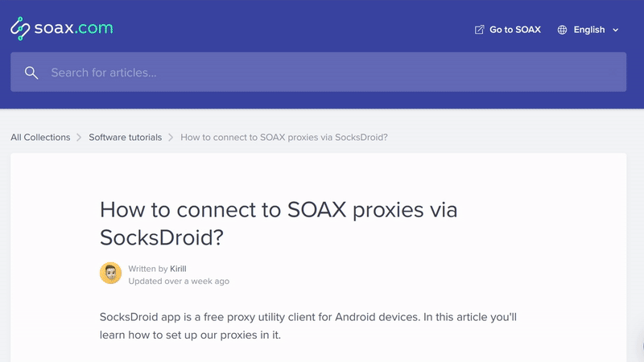This screenshot has width=644, height=362.
Task: Click the current article breadcrumb text
Action: click(x=284, y=137)
